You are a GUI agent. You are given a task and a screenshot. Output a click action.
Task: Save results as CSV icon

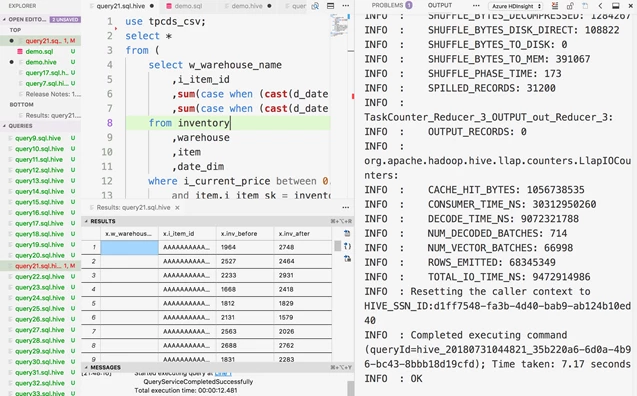click(x=347, y=234)
